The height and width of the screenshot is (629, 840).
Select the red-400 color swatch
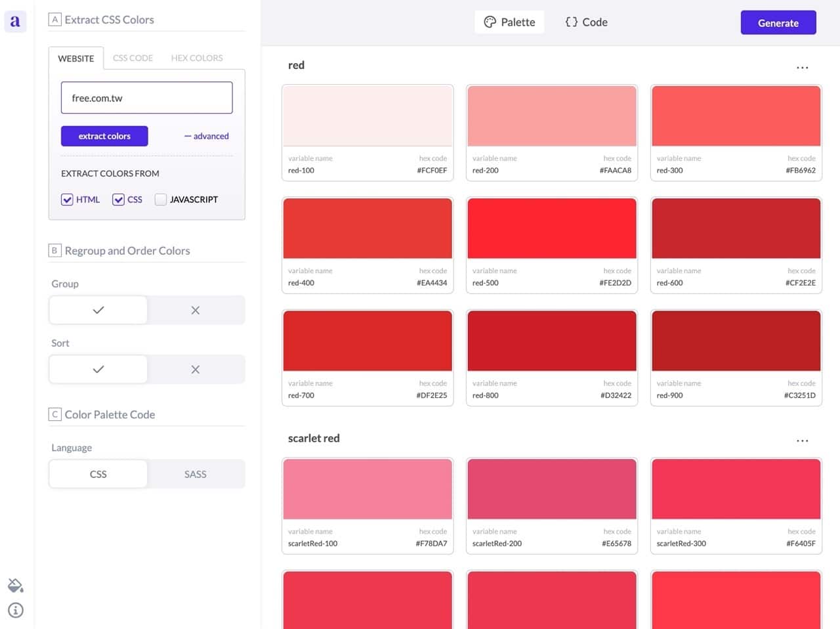[x=367, y=228]
